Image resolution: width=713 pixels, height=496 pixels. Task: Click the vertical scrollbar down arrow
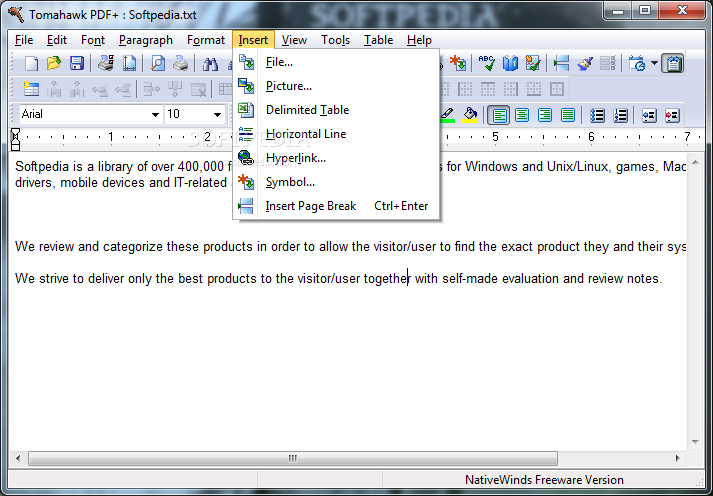pyautogui.click(x=695, y=441)
